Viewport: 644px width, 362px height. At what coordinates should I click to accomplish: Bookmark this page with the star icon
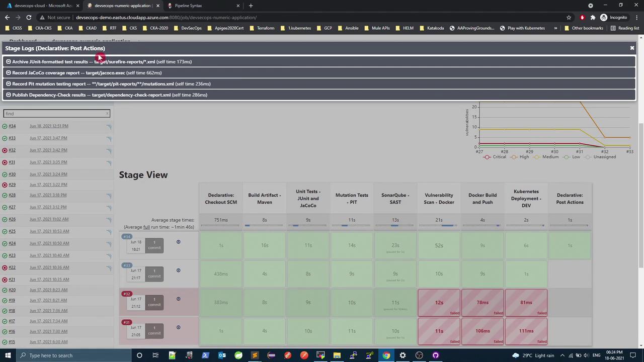(569, 17)
